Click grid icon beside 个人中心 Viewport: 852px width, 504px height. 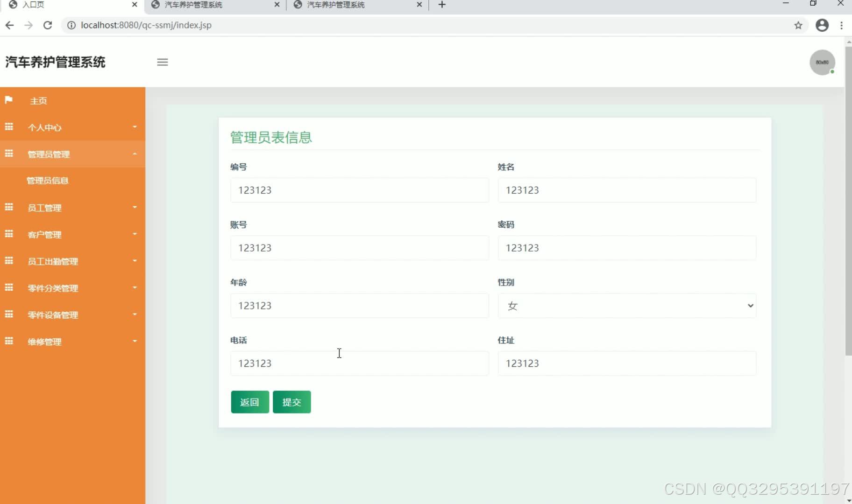tap(9, 127)
